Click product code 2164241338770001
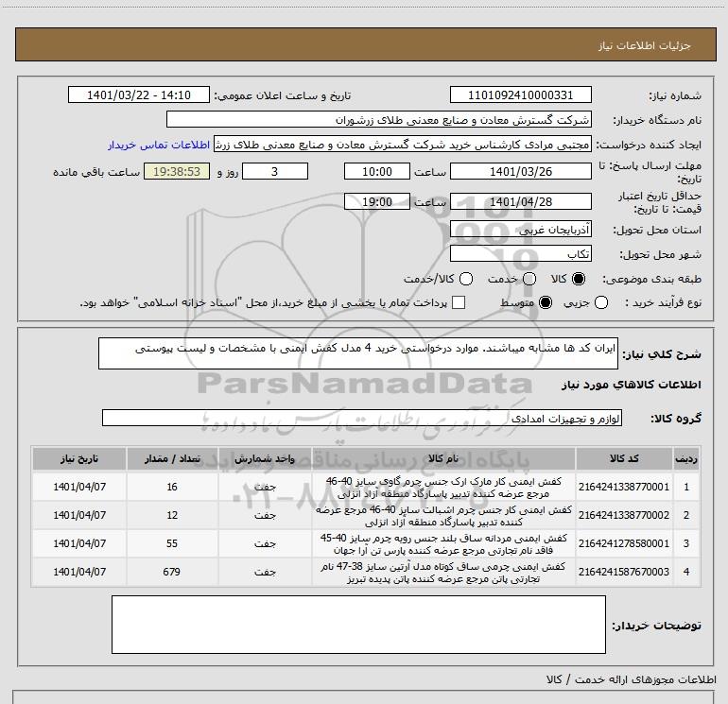728x704 pixels. tap(624, 487)
